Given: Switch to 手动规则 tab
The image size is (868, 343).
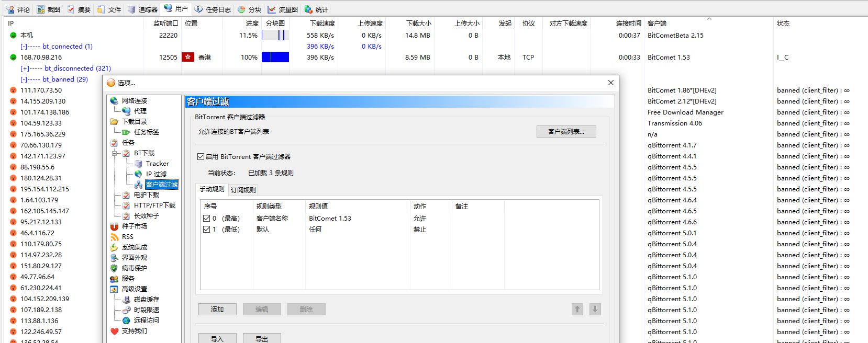Looking at the screenshot, I should tap(212, 189).
